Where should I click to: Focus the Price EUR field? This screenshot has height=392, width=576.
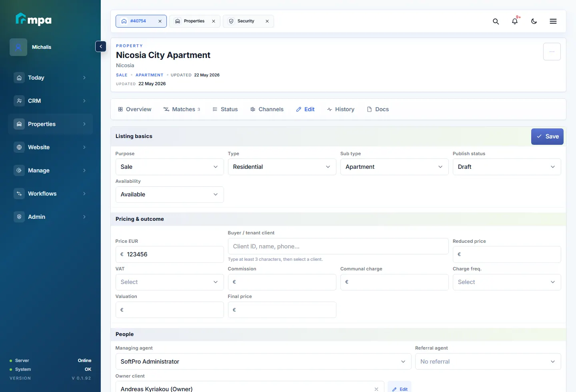click(x=170, y=254)
